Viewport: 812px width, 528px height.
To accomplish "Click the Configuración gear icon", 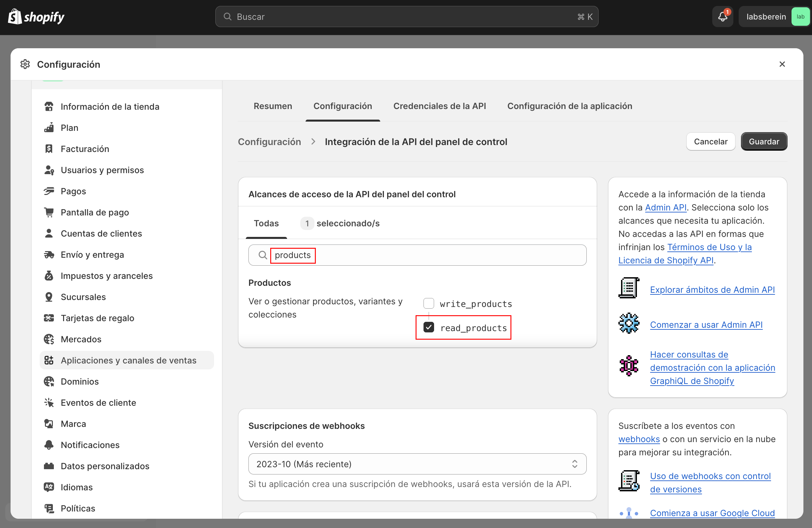I will click(25, 64).
